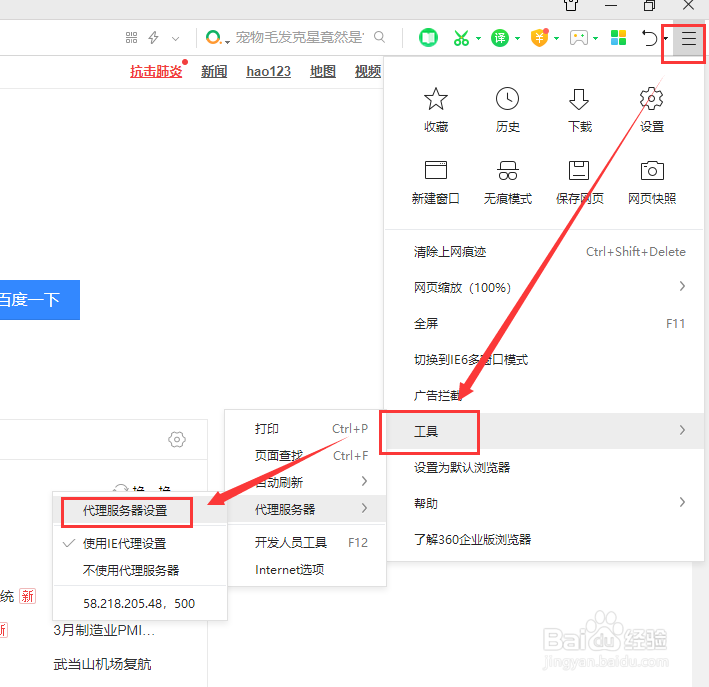Expand the 网页缩放 (100%) submenu
The width and height of the screenshot is (709, 687).
(x=544, y=287)
